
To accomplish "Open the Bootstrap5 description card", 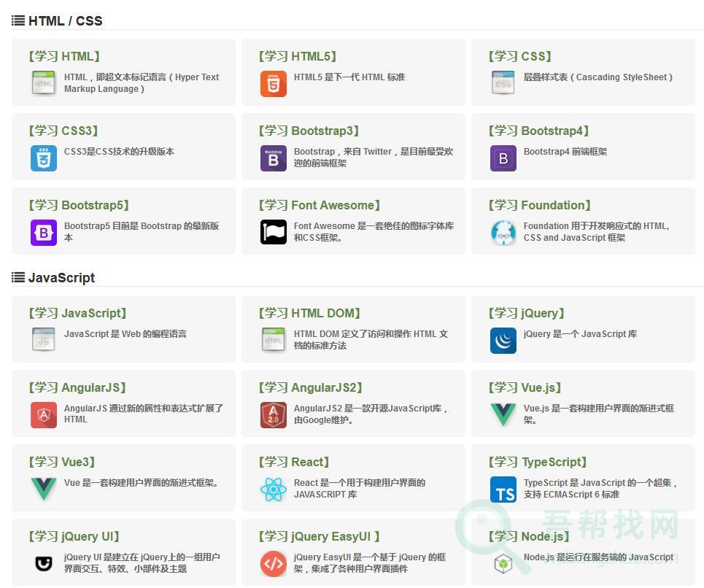I will (142, 232).
